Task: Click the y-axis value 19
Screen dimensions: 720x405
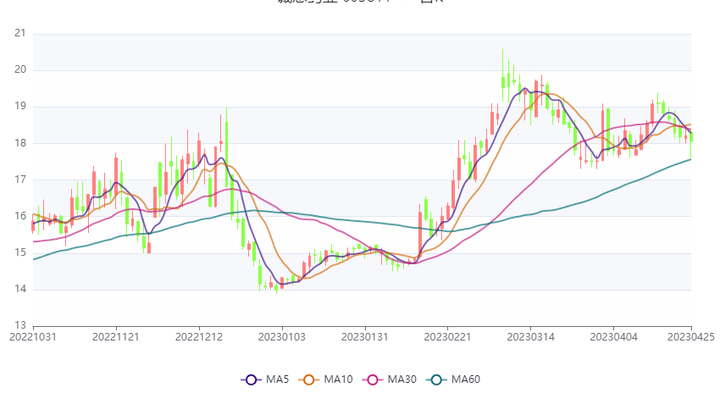Action: point(20,106)
